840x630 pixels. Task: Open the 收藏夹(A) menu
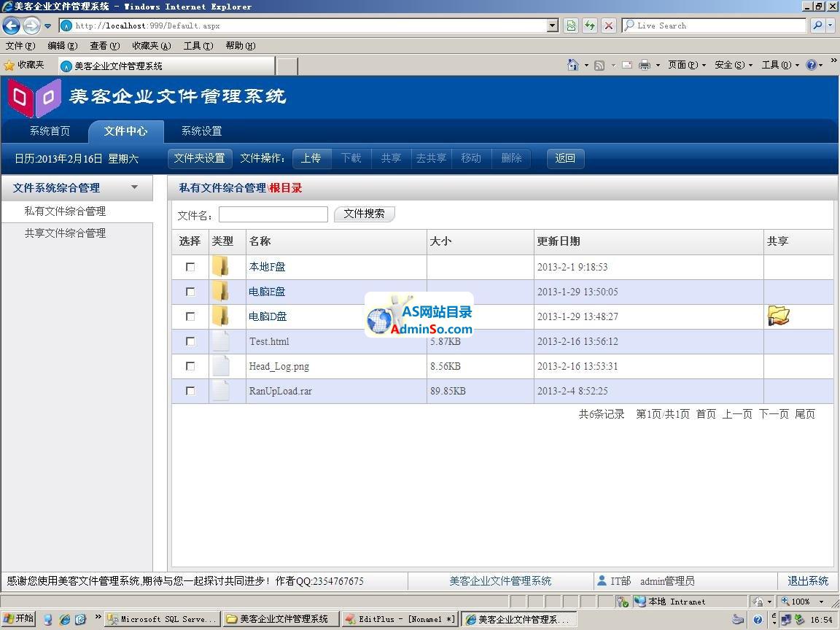(152, 45)
